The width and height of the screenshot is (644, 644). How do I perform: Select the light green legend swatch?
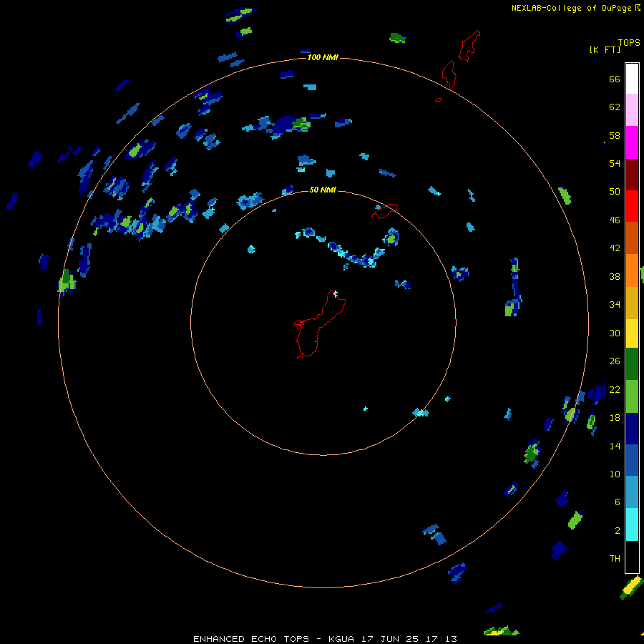point(632,396)
